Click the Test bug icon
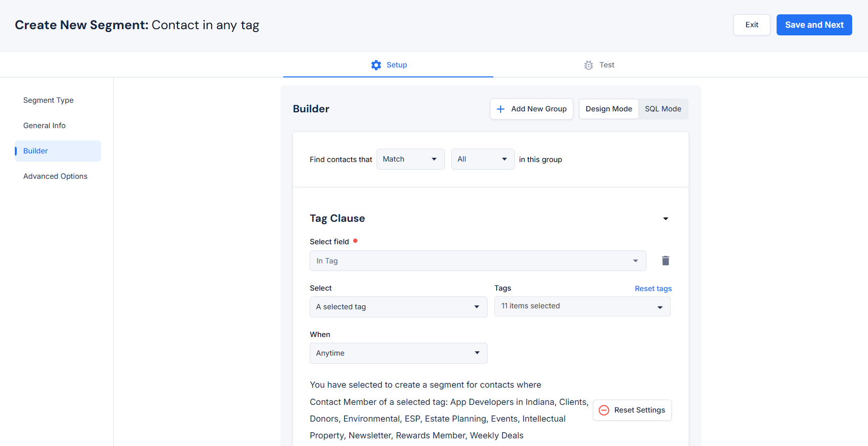Screen dimensions: 868x446 pyautogui.click(x=589, y=65)
